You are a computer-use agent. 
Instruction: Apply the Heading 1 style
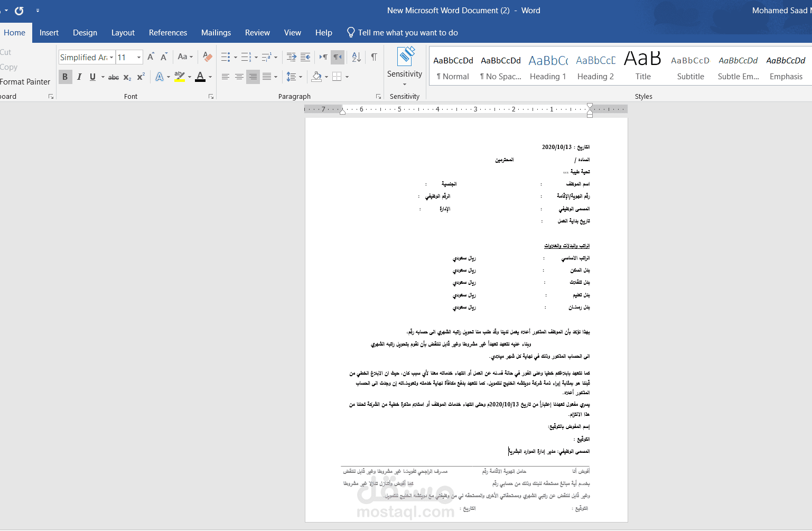(548, 66)
